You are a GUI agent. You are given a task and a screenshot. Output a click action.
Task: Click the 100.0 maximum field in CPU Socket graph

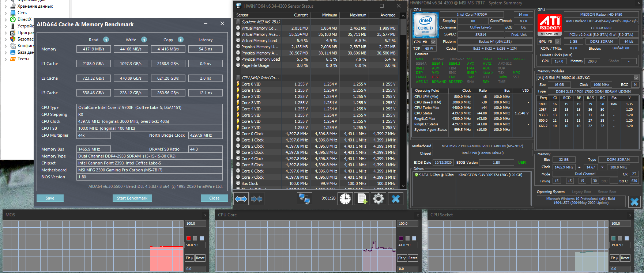pyautogui.click(x=620, y=224)
